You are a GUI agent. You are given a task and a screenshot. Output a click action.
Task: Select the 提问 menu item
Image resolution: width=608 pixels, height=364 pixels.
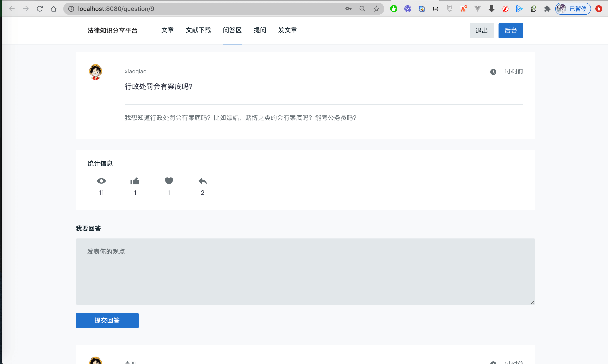pyautogui.click(x=260, y=30)
